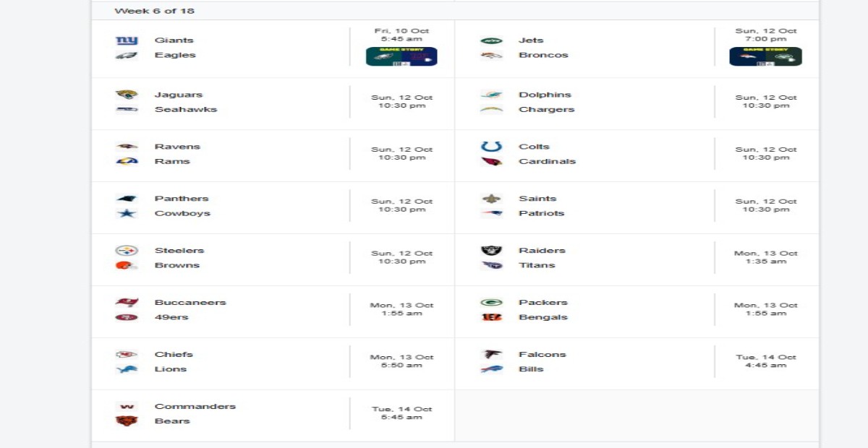
Task: Open the Bengals team name link
Action: click(x=542, y=317)
